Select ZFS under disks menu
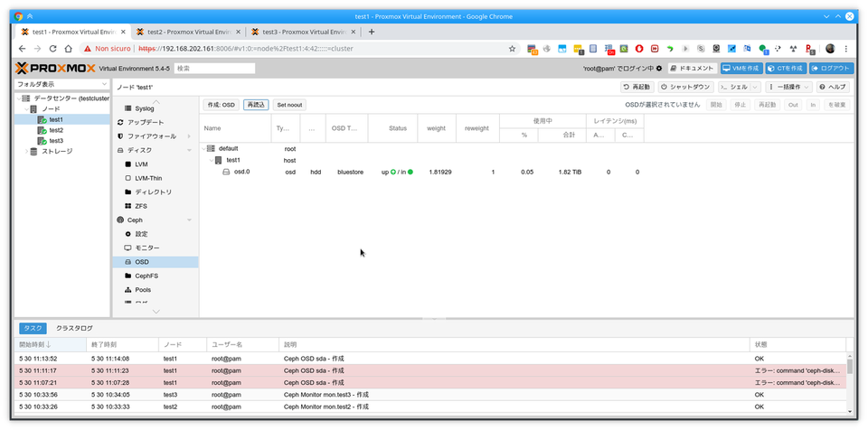The height and width of the screenshot is (430, 868). (x=141, y=206)
